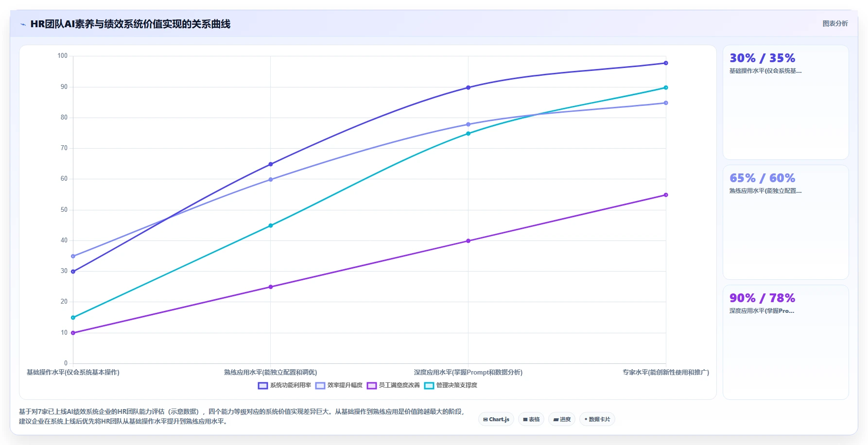Click 效率提升幅度 point at 60 on 熟练应用水平
This screenshot has width=868, height=445.
tap(271, 180)
